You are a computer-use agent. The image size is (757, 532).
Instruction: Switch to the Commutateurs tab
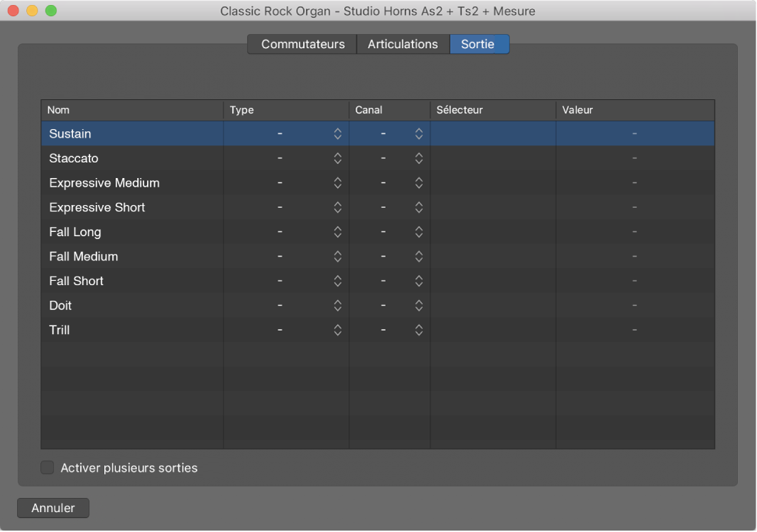click(302, 44)
